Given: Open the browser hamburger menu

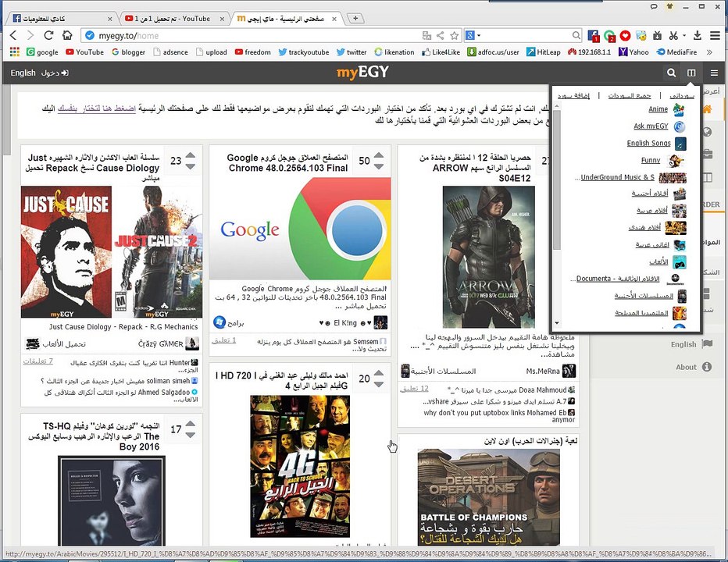Looking at the screenshot, I should (x=715, y=35).
